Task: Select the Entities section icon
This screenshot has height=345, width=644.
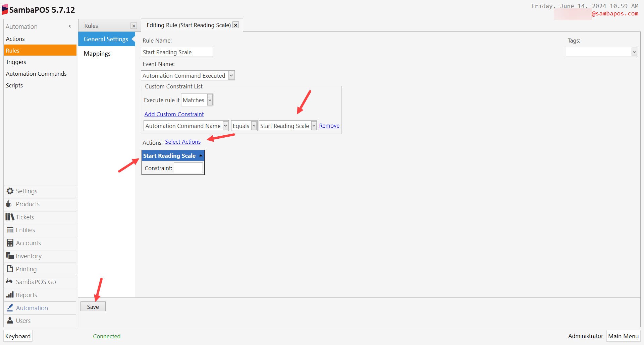Action: coord(9,230)
